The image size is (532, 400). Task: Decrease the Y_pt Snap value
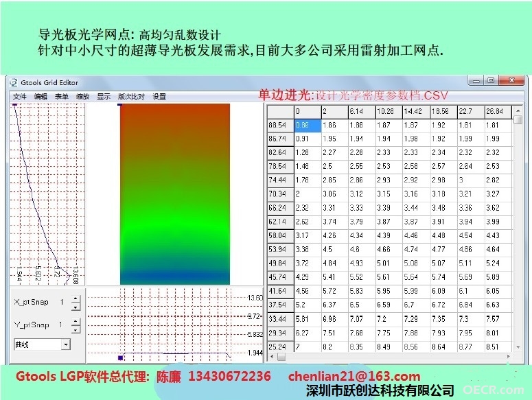click(x=76, y=329)
